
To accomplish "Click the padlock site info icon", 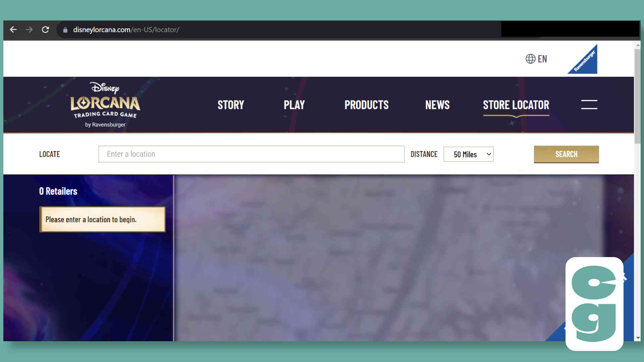I will 65,30.
